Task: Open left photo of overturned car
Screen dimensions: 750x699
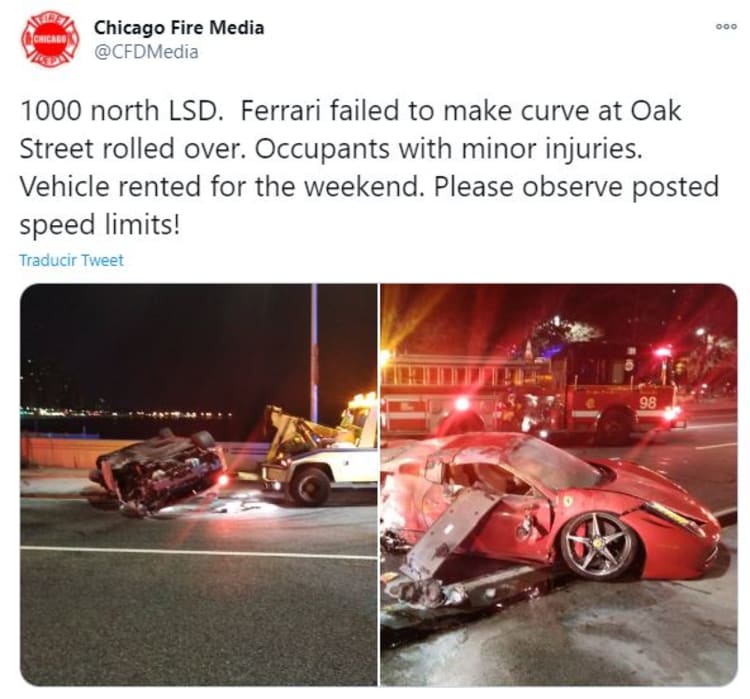Action: point(199,485)
